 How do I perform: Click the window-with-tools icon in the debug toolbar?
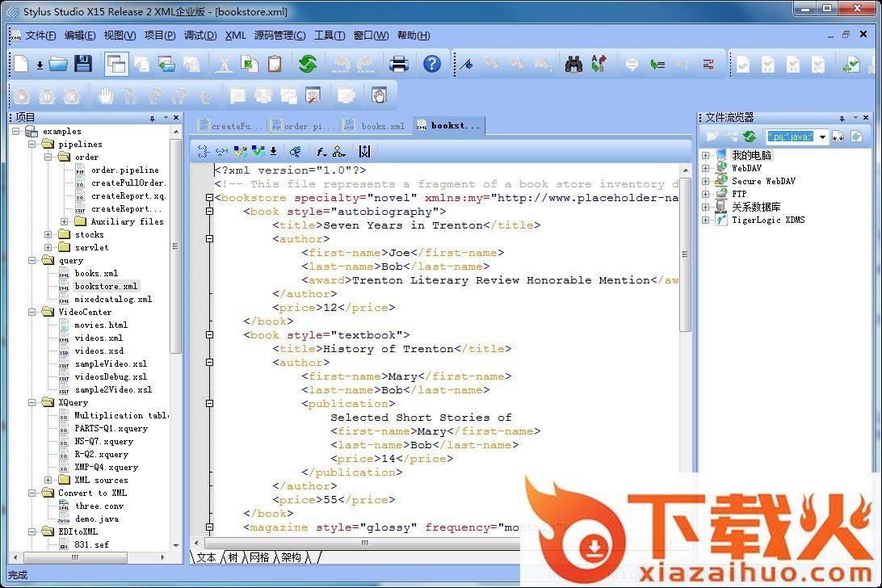click(x=313, y=95)
